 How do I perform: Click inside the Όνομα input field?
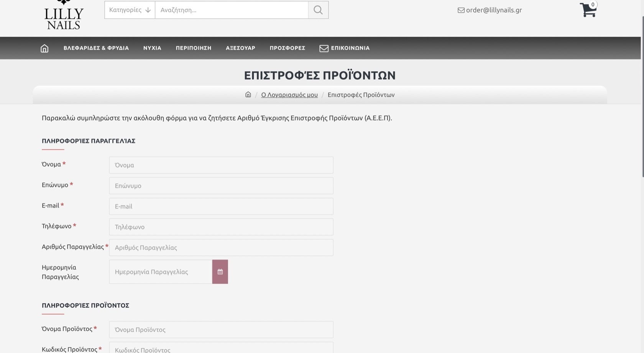[x=221, y=165]
